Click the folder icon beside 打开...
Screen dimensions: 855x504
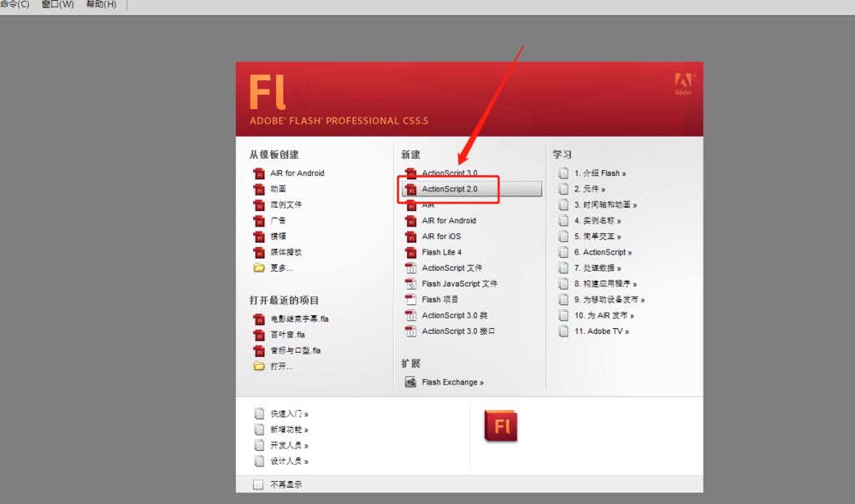(x=259, y=366)
